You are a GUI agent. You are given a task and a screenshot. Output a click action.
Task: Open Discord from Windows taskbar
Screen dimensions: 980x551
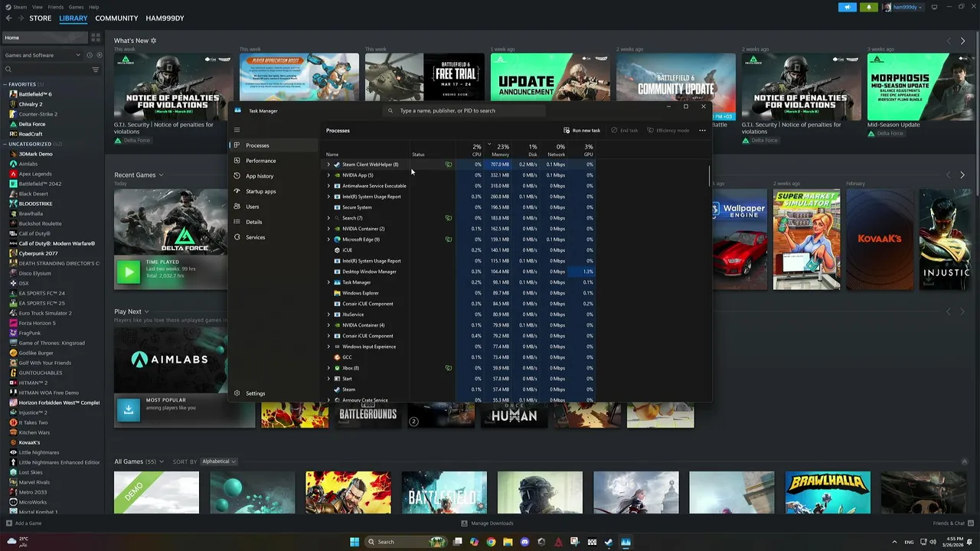click(x=524, y=542)
